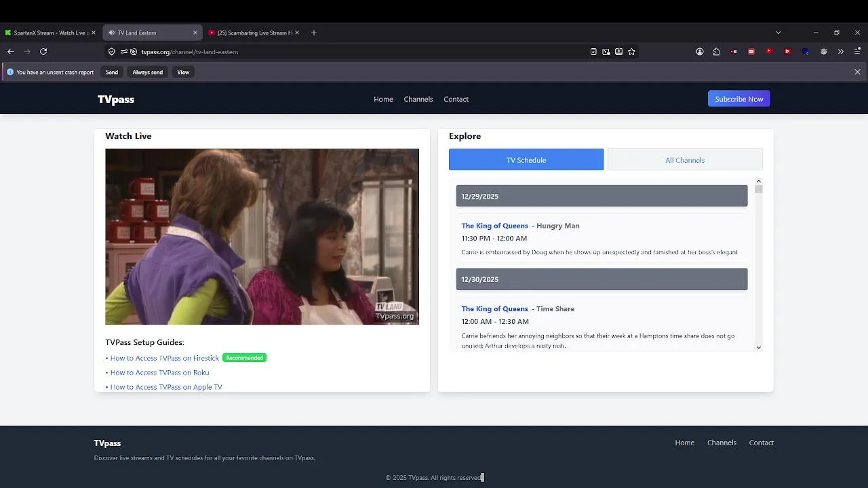
Task: Click the footer Channels link
Action: tap(722, 443)
